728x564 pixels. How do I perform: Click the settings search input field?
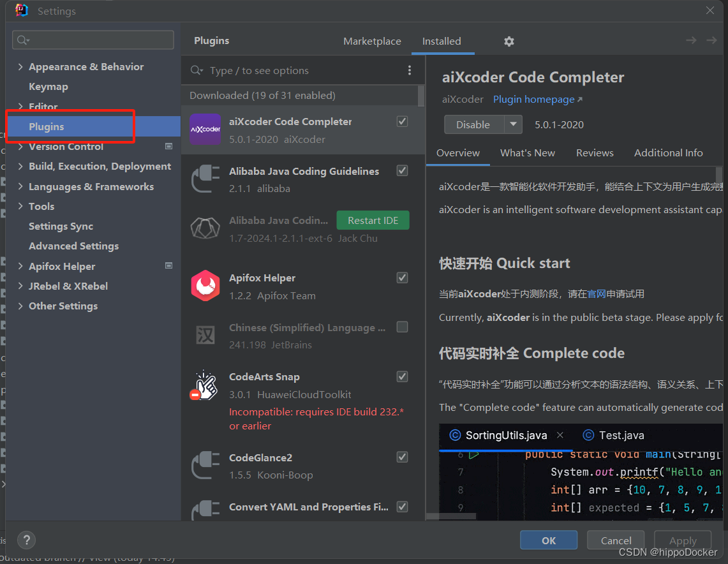pos(93,40)
